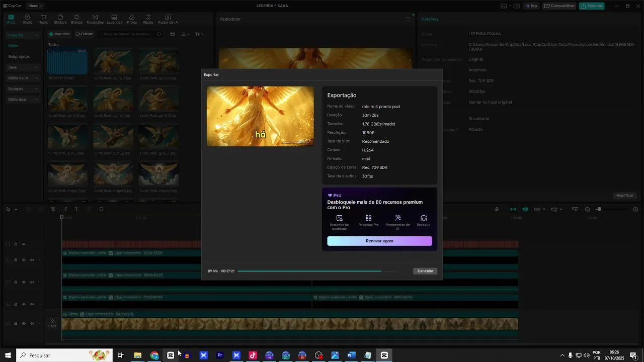Toggle visibility eye on text track
The width and height of the screenshot is (644, 362).
pos(24,244)
